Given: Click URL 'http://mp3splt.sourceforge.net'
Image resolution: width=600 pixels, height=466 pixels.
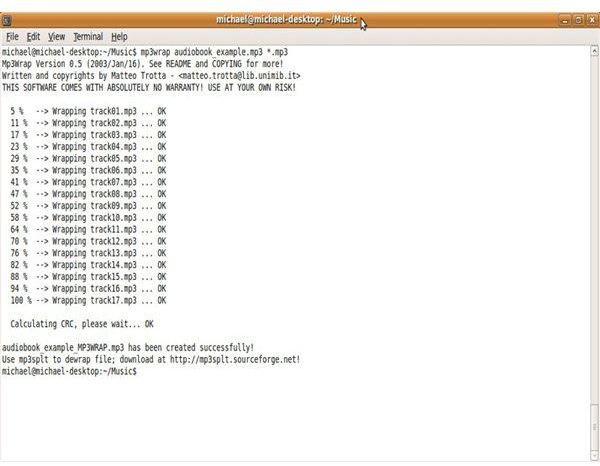Looking at the screenshot, I should pos(233,360).
